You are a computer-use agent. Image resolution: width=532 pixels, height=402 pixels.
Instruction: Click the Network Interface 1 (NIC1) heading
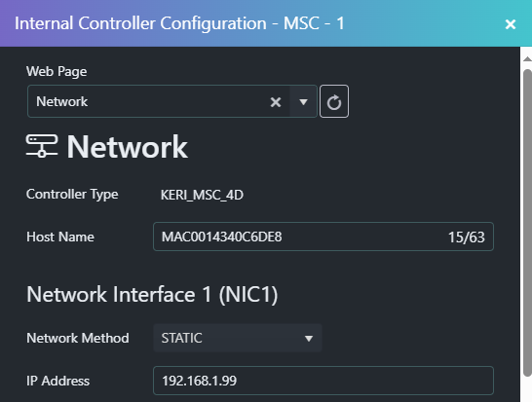pos(152,294)
